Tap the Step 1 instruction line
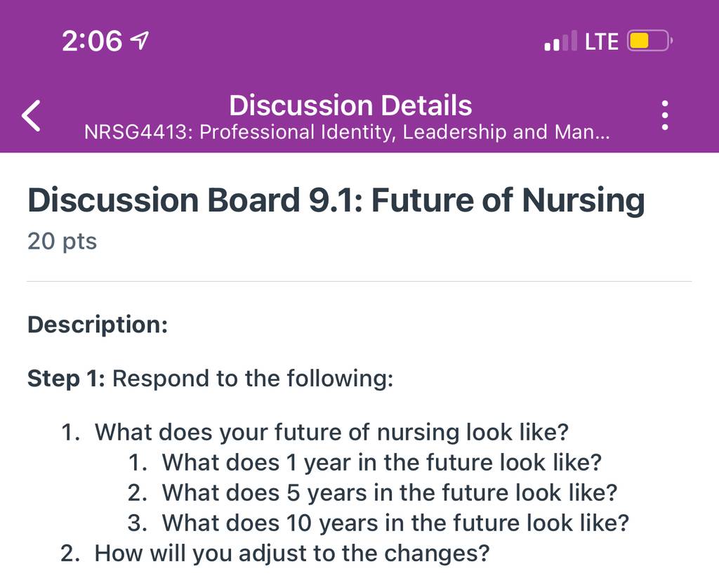This screenshot has width=719, height=588. [x=211, y=379]
